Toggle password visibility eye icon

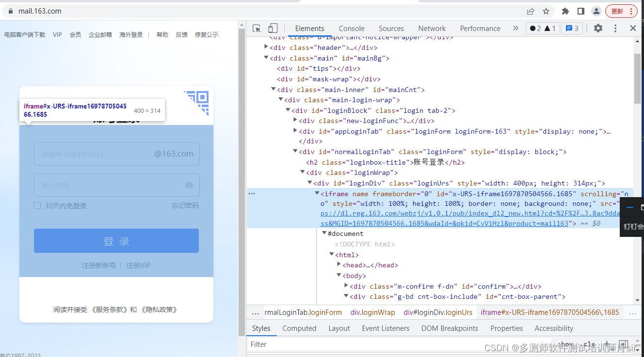[x=189, y=185]
